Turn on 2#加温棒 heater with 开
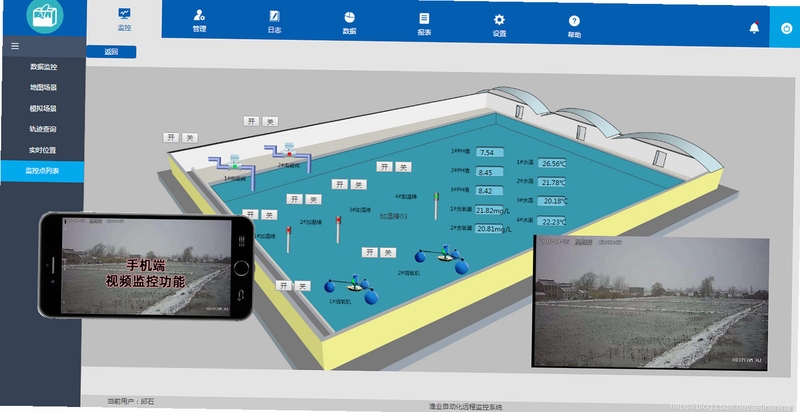 (x=294, y=199)
